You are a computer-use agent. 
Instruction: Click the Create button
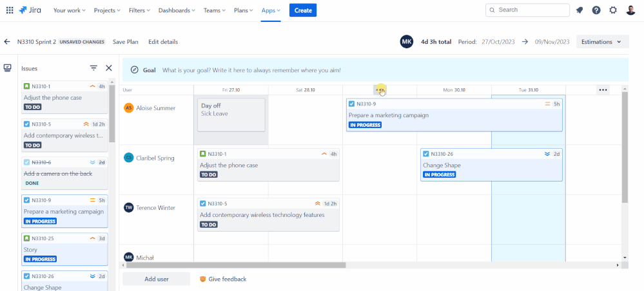[303, 10]
